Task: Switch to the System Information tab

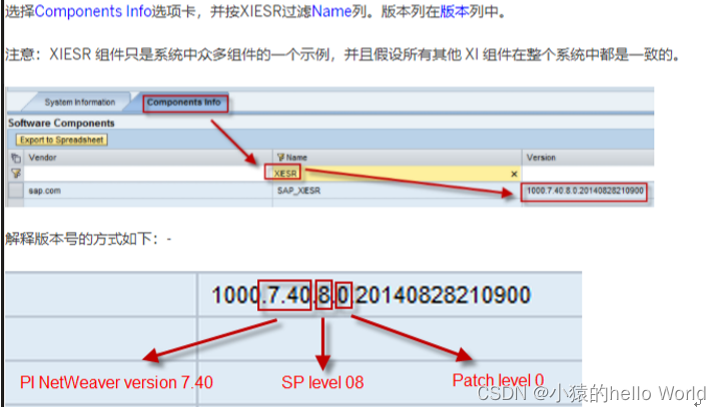Action: point(80,102)
